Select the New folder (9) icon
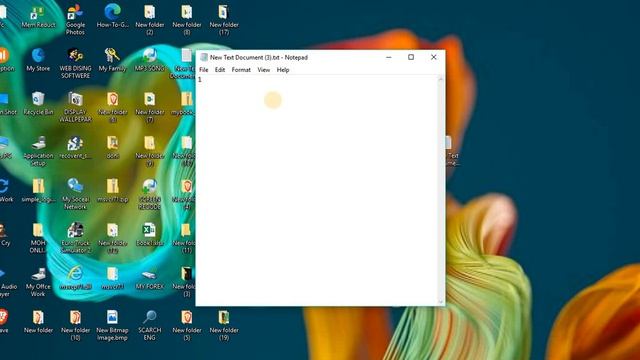 150,151
